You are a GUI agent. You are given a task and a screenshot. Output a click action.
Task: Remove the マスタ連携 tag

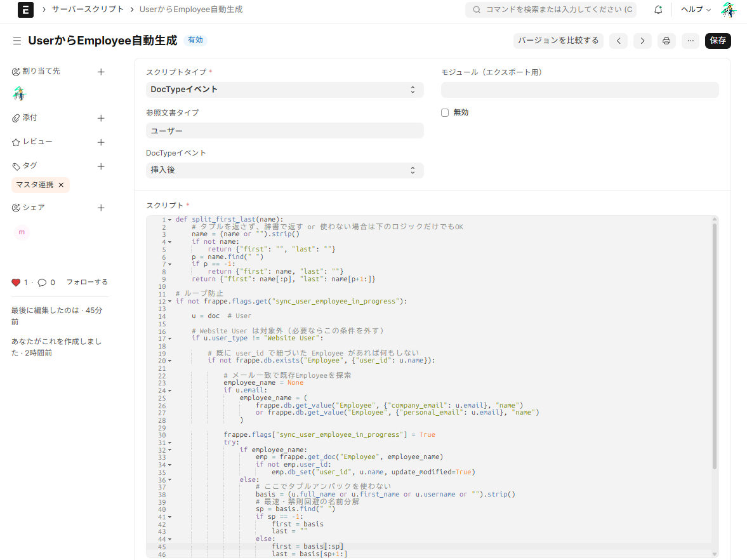click(x=61, y=185)
